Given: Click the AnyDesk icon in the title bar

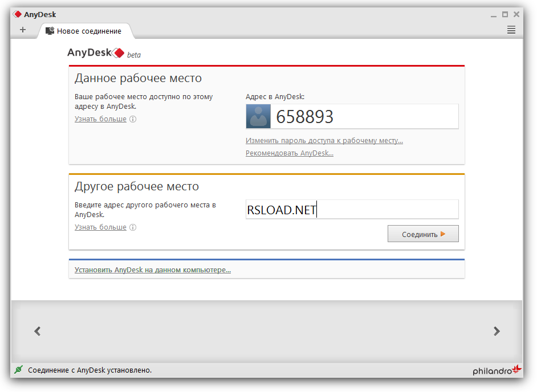Looking at the screenshot, I should click(17, 14).
